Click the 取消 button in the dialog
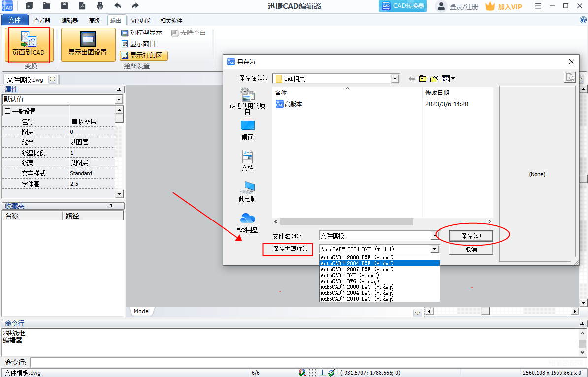Viewport: 588px width, 377px height. click(x=471, y=249)
